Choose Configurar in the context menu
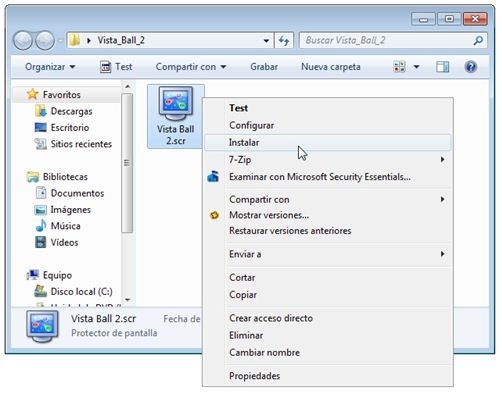This screenshot has height=395, width=502. pyautogui.click(x=327, y=125)
